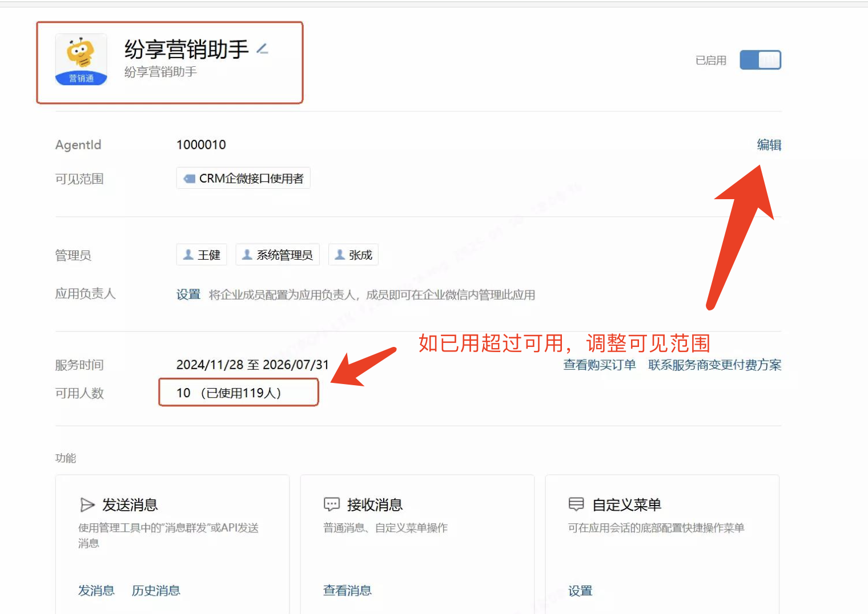
Task: Click the person icon next to 张成
Action: [x=339, y=255]
